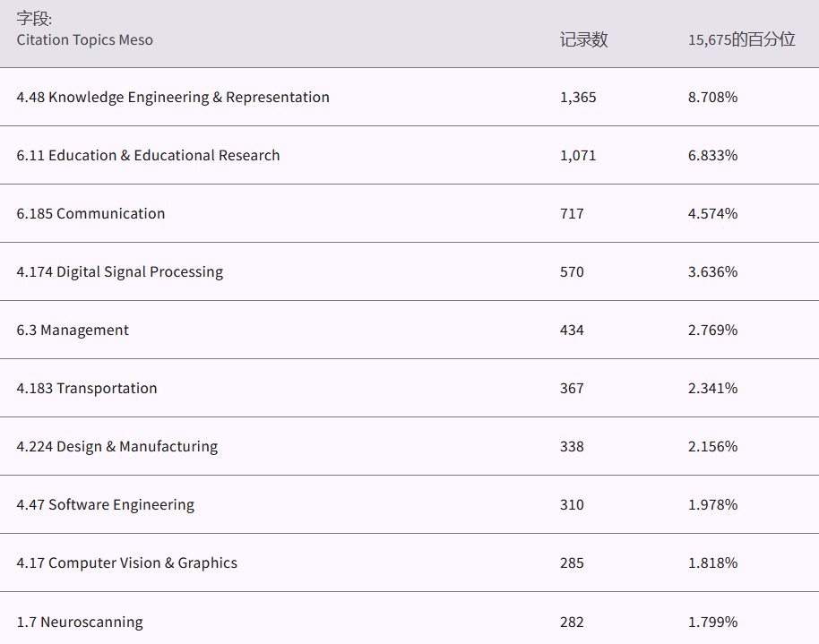819x644 pixels.
Task: Open 6.11 Education & Educational Research topic
Action: click(x=148, y=155)
